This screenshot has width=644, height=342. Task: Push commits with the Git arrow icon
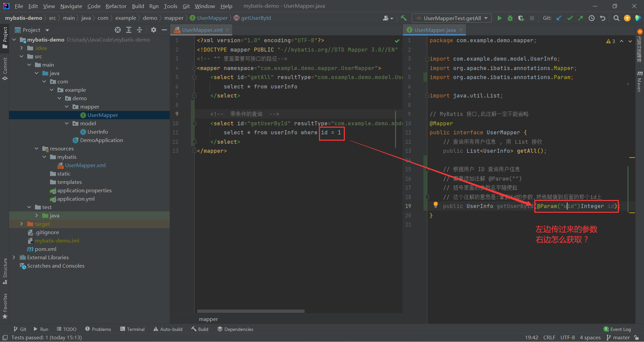[x=581, y=18]
